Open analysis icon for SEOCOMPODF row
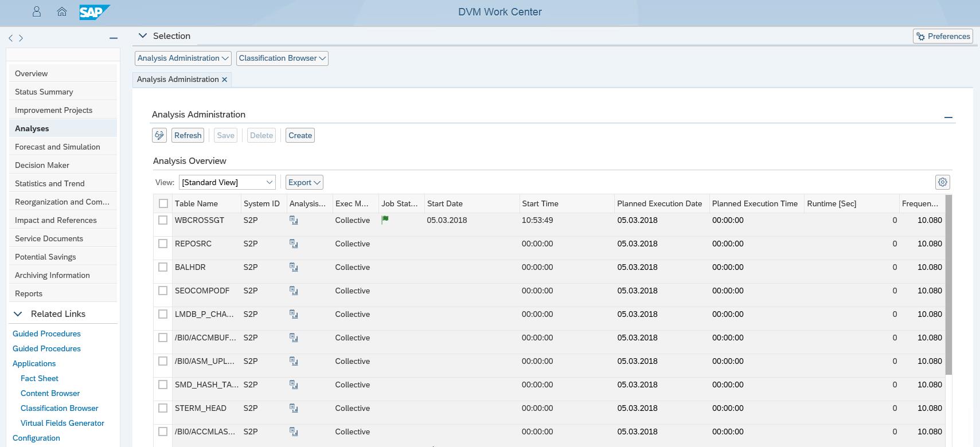Screen dimensions: 980x447 [294, 291]
